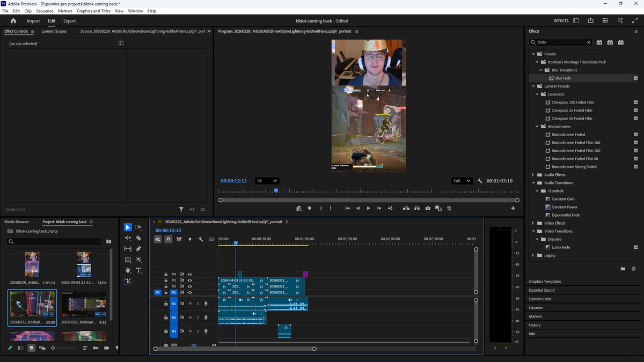Select the Razor tool in timeline toolbar

point(138,238)
